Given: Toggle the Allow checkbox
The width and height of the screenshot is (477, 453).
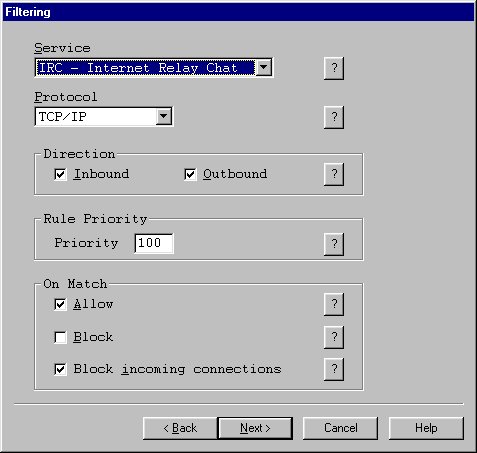Looking at the screenshot, I should 60,304.
